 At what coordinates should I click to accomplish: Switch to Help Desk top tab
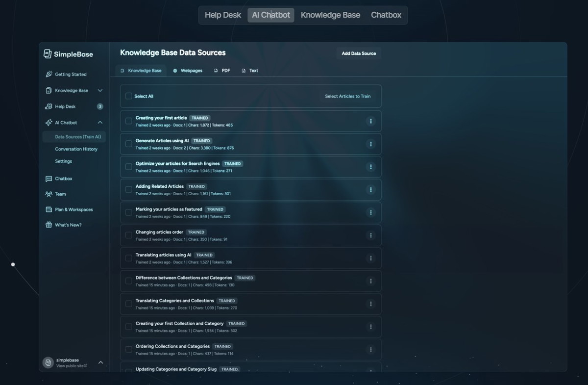(223, 15)
